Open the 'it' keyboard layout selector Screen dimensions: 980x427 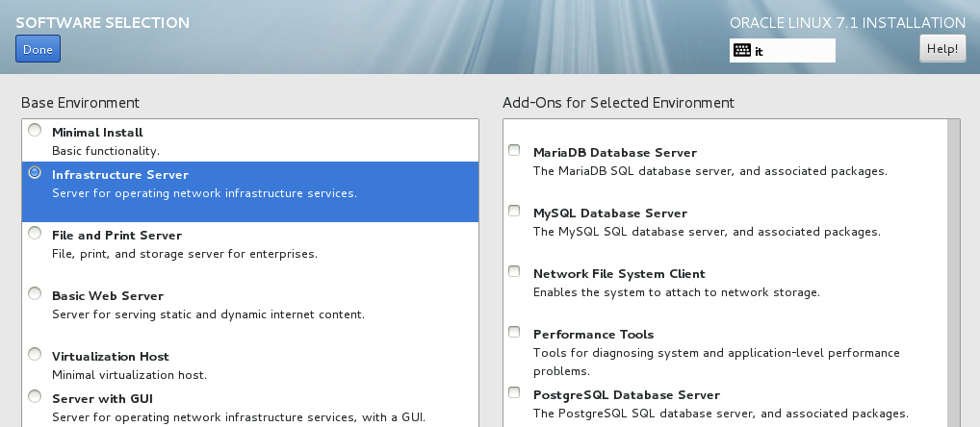782,51
